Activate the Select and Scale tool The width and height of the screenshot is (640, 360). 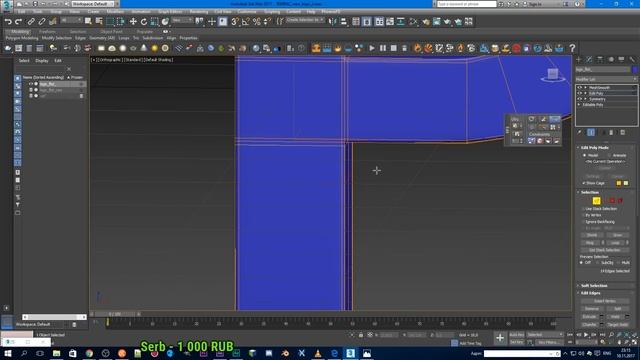pyautogui.click(x=154, y=22)
